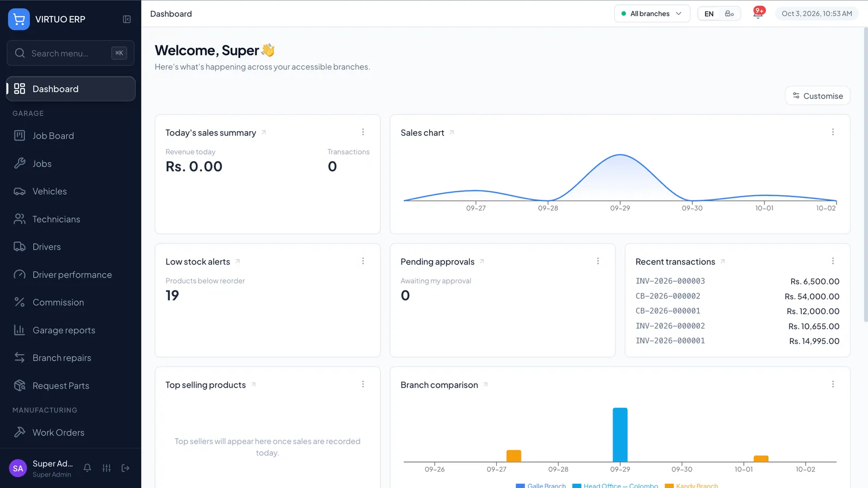Open Sales chart arrow link

(x=451, y=132)
